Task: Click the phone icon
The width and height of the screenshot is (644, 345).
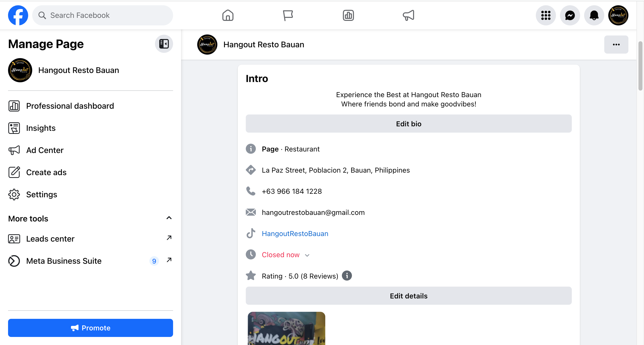Action: click(x=251, y=191)
